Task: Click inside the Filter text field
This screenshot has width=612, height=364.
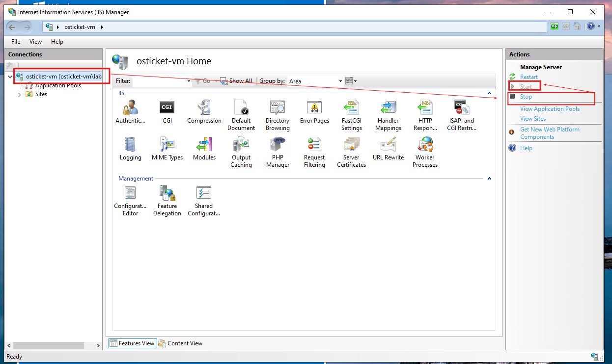Action: 159,81
